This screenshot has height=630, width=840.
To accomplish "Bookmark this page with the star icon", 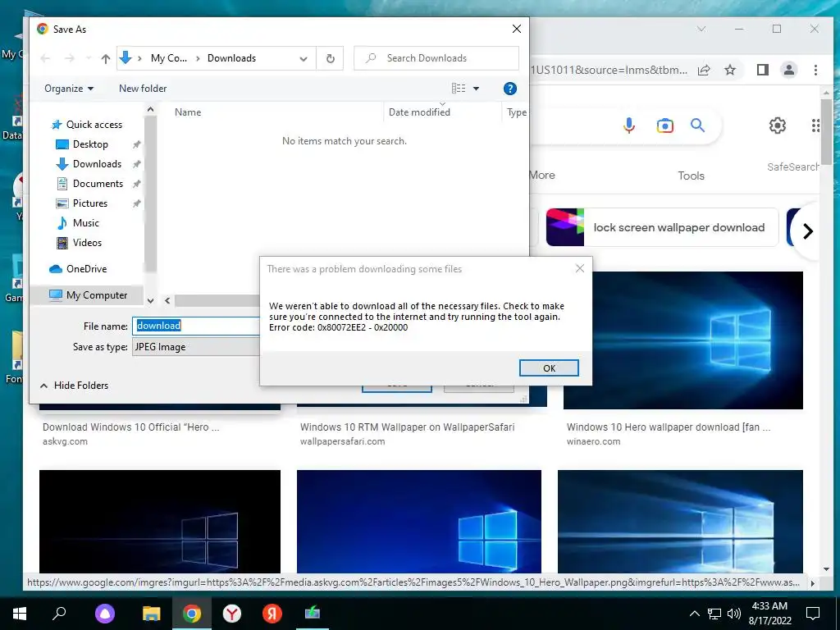I will point(729,70).
